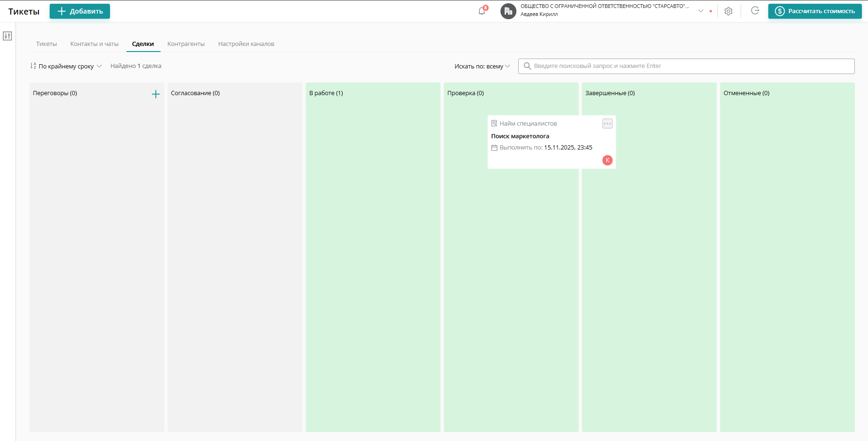Click the calendar icon beside the deadline
This screenshot has height=441, width=868.
[494, 148]
